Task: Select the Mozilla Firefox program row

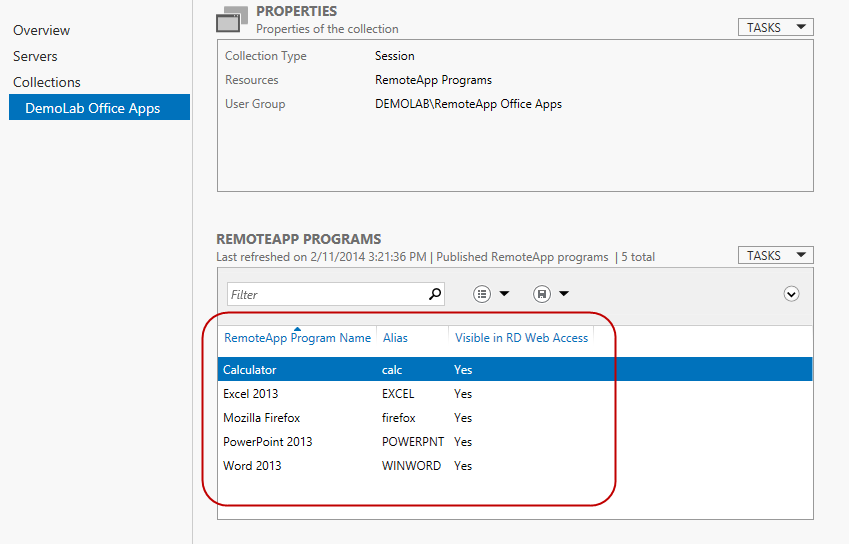Action: (x=261, y=418)
